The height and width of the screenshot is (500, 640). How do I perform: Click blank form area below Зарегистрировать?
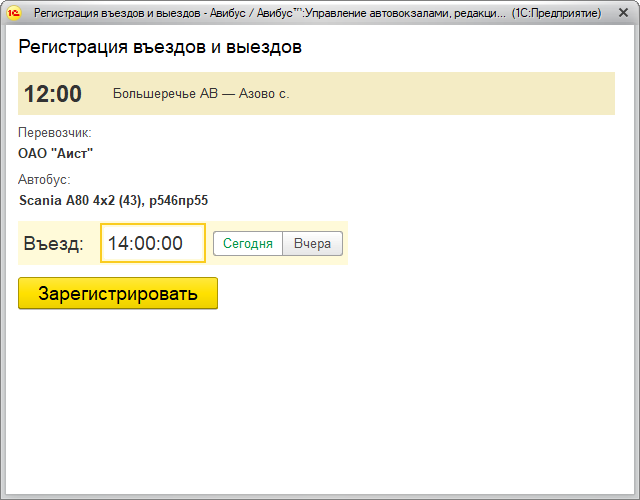(x=320, y=400)
